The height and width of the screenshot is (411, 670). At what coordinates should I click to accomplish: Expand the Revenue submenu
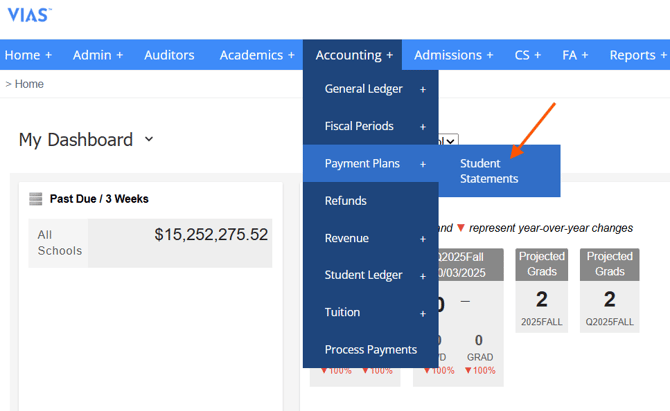(370, 238)
